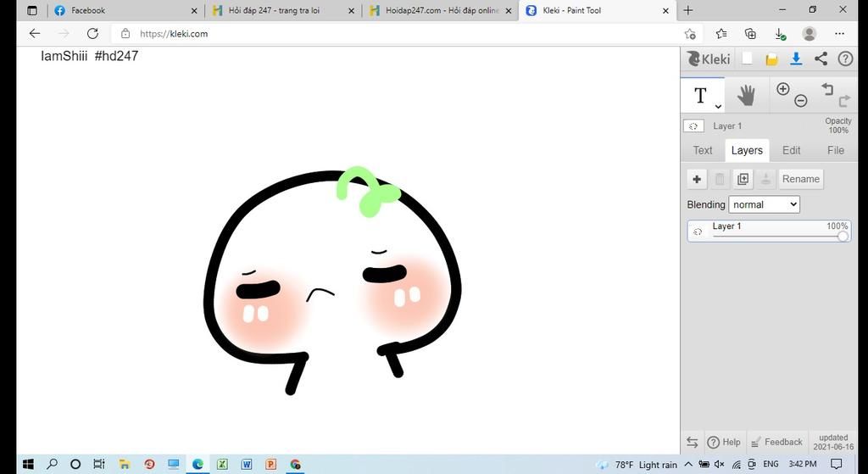Open the weather widget showing 78°F Light rain

pyautogui.click(x=637, y=464)
